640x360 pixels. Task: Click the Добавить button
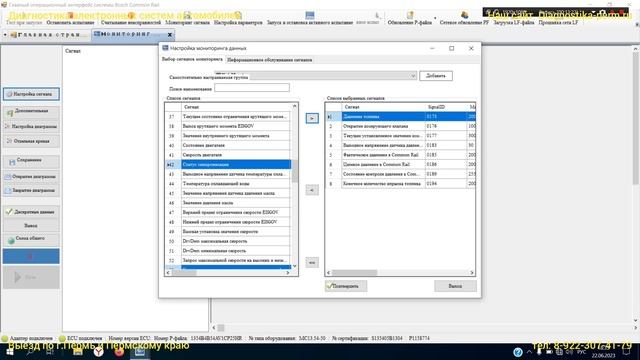436,76
